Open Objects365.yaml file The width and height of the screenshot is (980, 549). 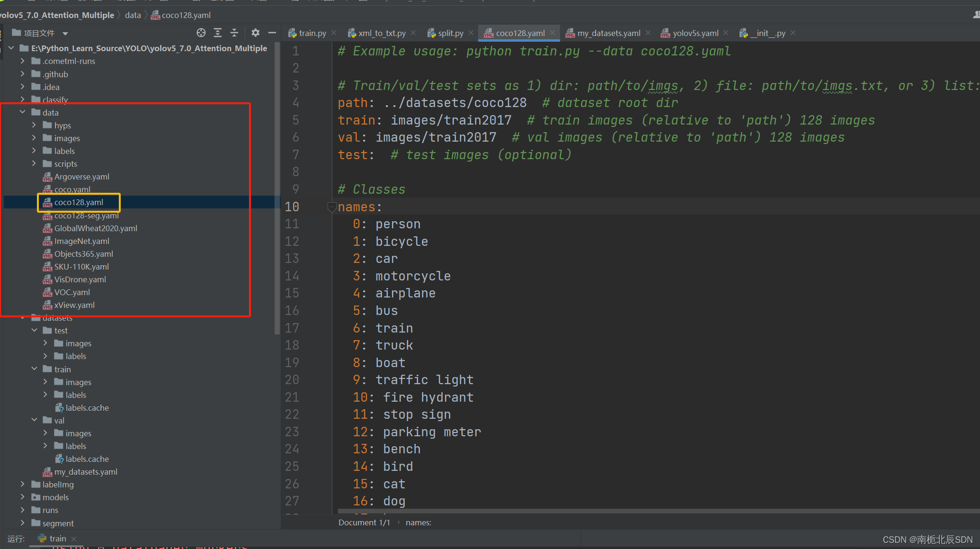(83, 254)
